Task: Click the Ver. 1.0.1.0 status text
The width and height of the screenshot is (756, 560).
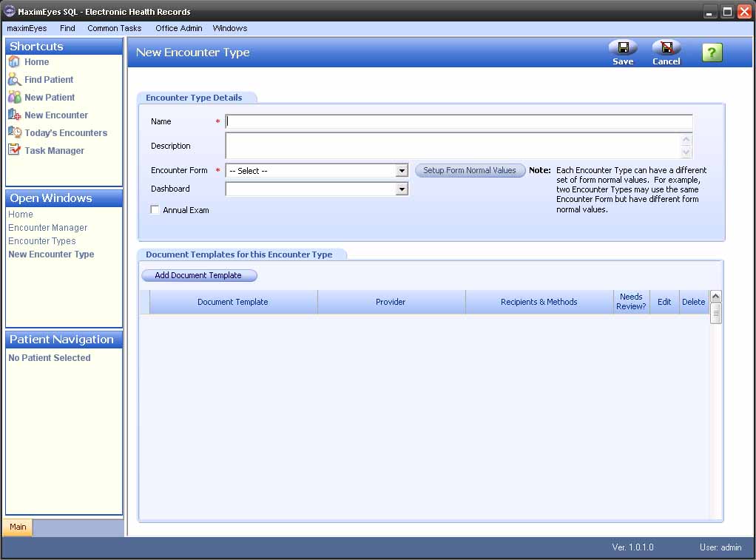Action: click(x=633, y=547)
